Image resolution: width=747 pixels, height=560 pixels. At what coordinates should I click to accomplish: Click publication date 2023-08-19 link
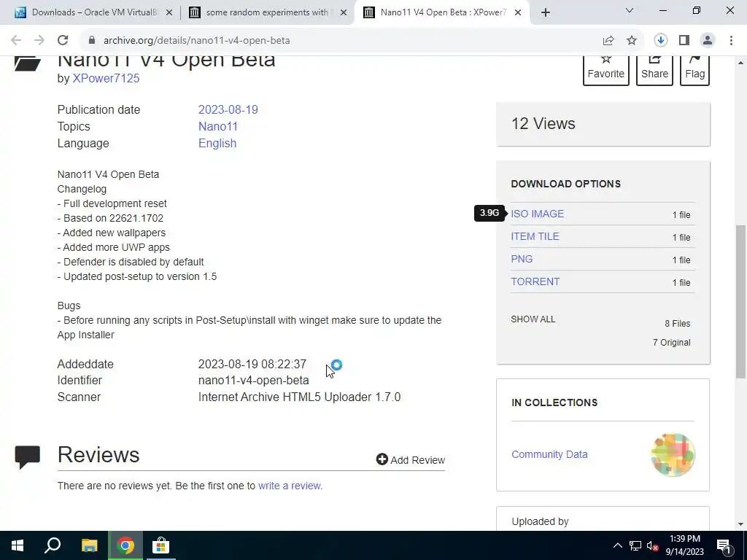coord(228,109)
